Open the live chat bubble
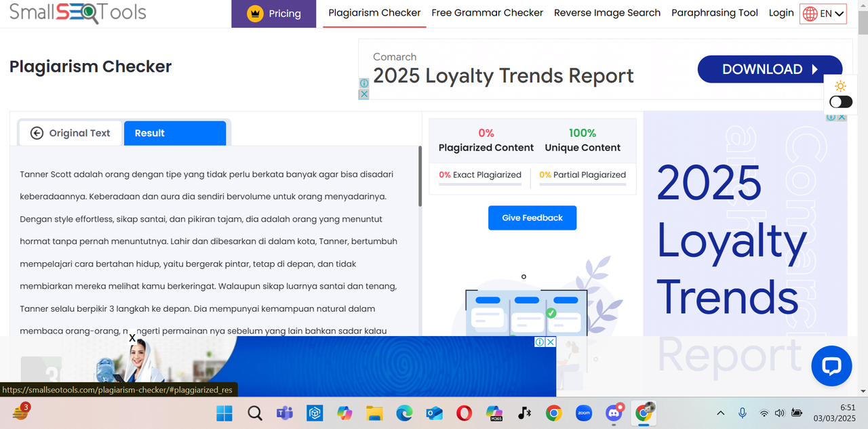The width and height of the screenshot is (868, 429). point(831,367)
